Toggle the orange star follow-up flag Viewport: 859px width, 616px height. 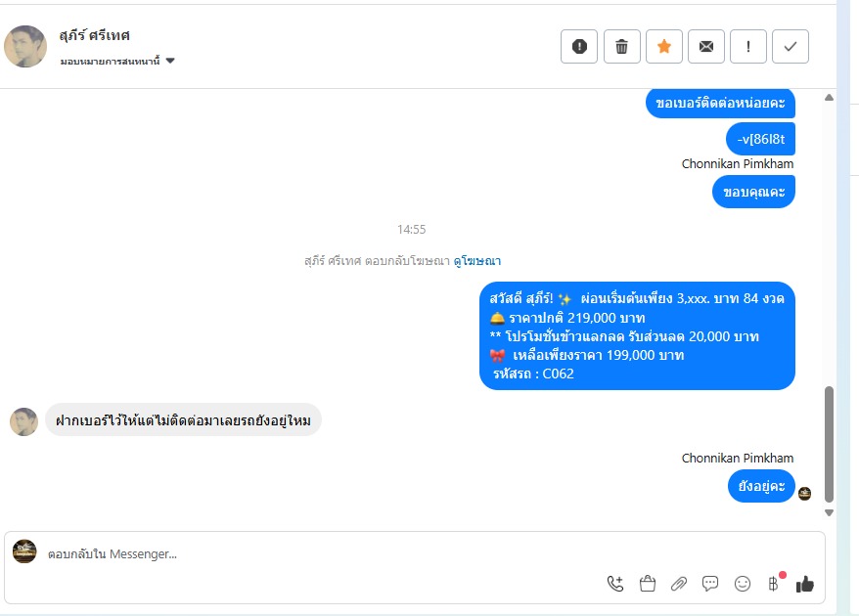664,47
